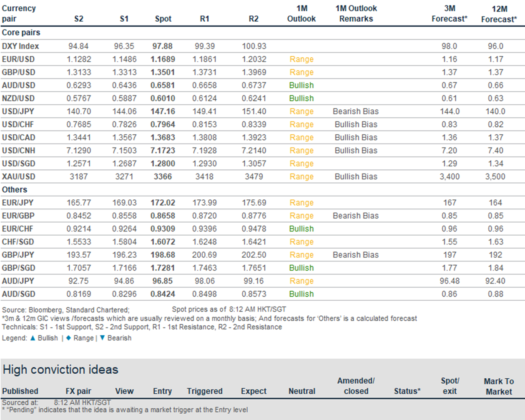Select the S2 column header
525x420 pixels.
tap(79, 19)
